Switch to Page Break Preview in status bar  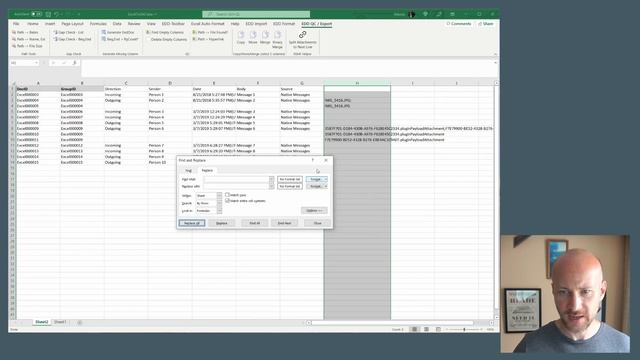[438, 329]
